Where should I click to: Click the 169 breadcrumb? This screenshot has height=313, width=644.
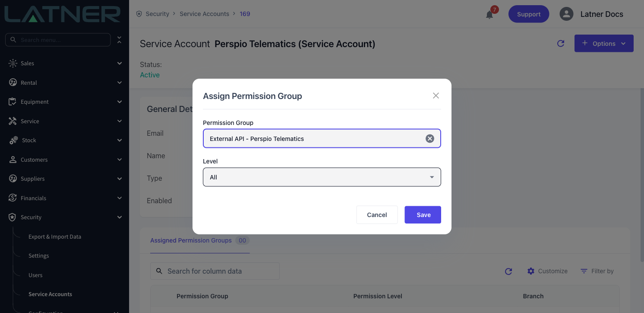245,14
